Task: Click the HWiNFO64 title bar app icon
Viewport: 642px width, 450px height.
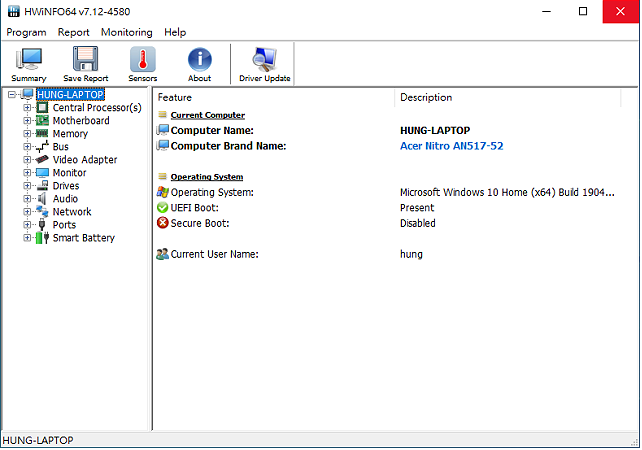Action: coord(14,11)
